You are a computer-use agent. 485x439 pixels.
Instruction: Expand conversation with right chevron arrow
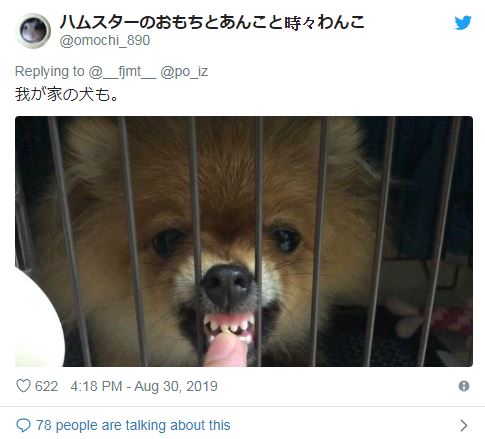463,425
